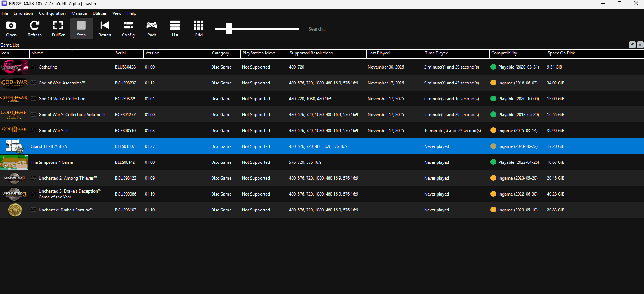Open the Pads controller settings icon
This screenshot has width=644, height=294.
[x=152, y=29]
